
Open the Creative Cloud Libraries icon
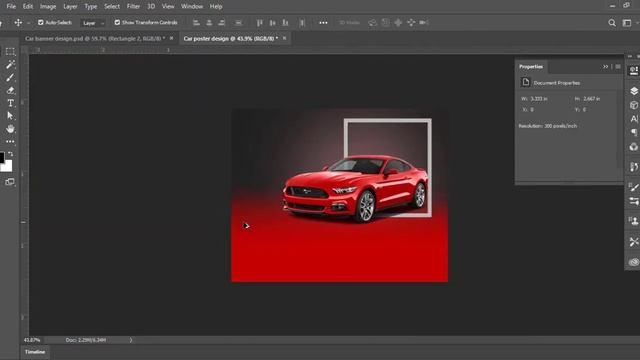point(634,262)
